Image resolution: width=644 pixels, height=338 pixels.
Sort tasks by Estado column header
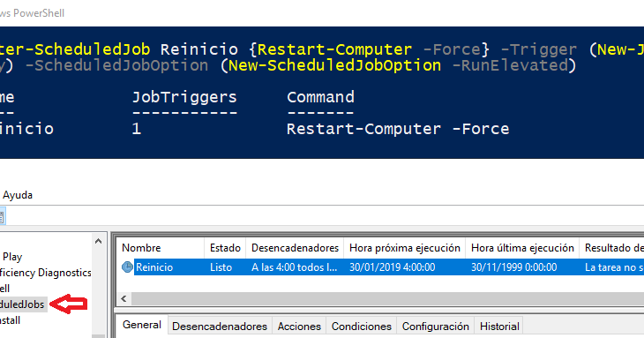click(x=225, y=248)
